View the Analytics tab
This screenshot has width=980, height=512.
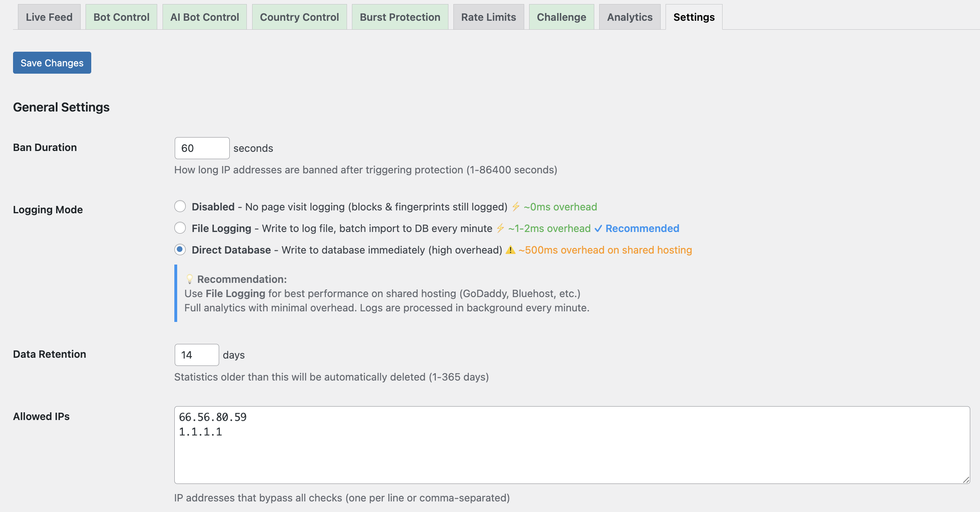point(630,17)
